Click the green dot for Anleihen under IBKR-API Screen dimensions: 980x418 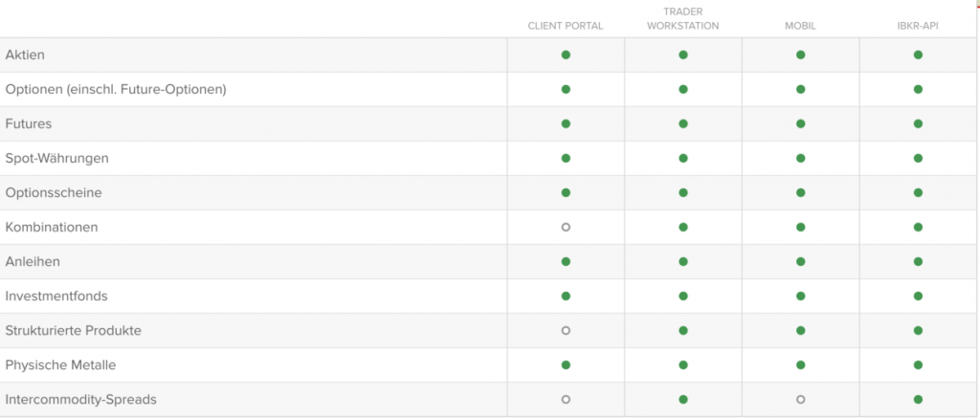(x=918, y=262)
